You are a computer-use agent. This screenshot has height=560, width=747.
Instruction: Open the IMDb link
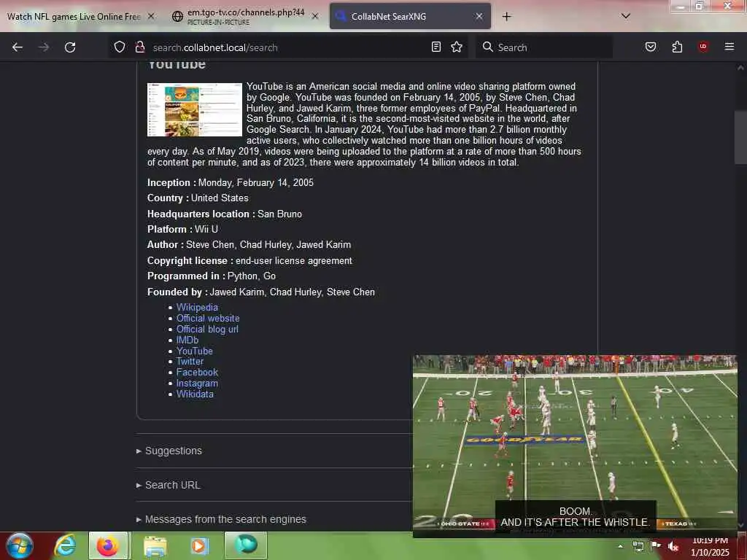click(x=187, y=341)
